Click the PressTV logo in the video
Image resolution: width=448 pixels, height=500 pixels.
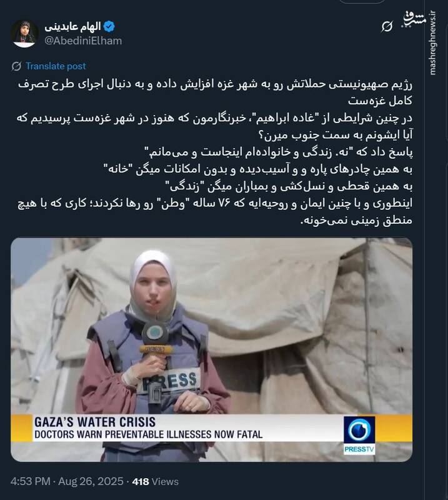click(359, 435)
